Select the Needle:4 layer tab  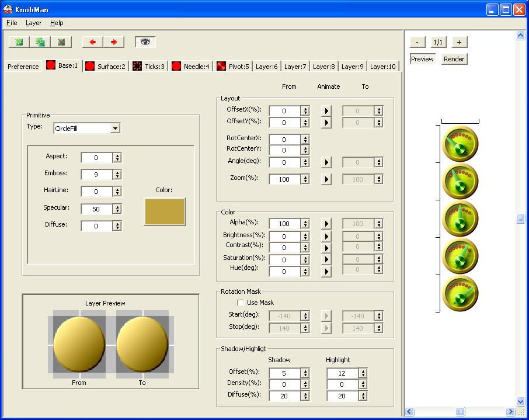point(190,67)
